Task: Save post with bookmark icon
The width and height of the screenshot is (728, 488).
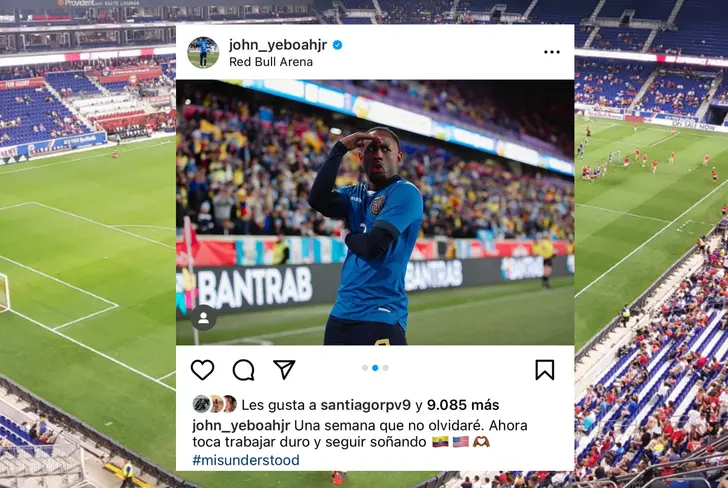Action: [545, 370]
